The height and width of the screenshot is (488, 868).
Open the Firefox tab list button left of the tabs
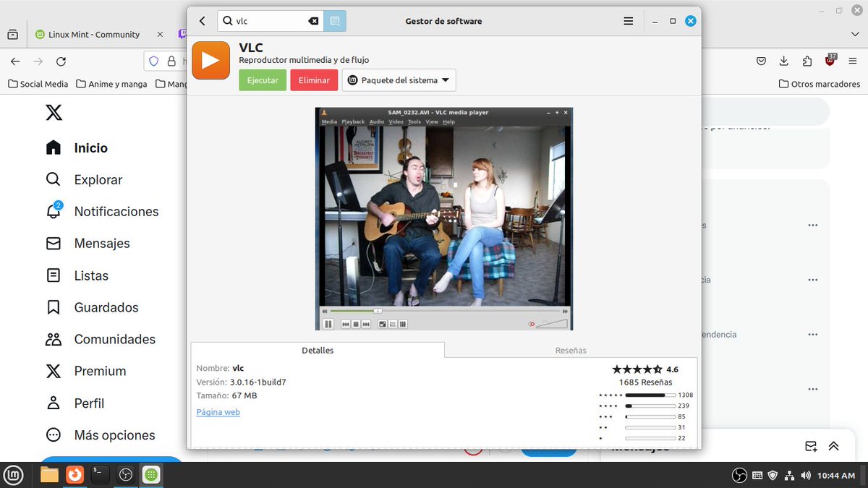pyautogui.click(x=13, y=34)
